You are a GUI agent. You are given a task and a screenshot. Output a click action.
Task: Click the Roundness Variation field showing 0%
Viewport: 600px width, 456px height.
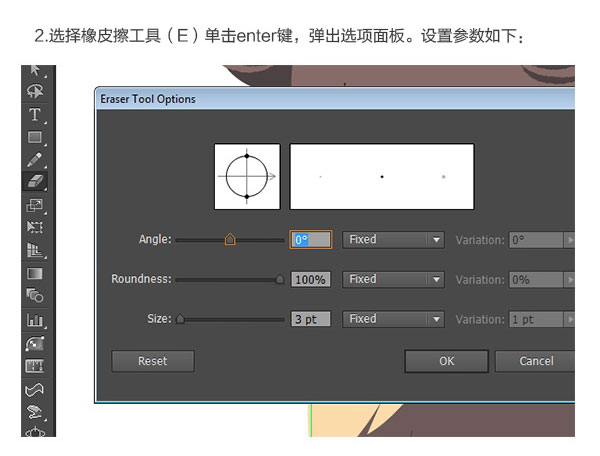pos(536,280)
